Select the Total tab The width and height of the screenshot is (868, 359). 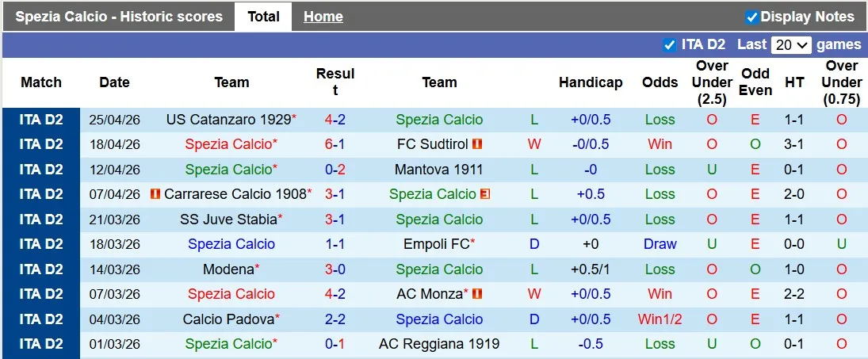(x=263, y=17)
